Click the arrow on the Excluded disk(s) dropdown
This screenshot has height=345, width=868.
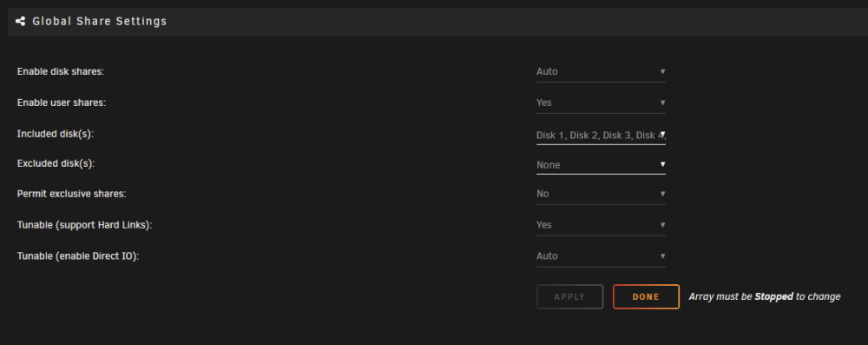[x=662, y=165]
